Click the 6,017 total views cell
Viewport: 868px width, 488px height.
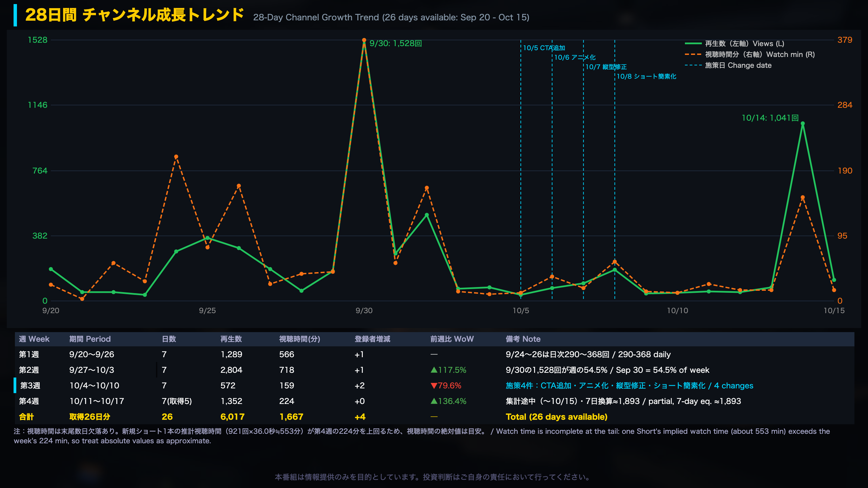232,417
